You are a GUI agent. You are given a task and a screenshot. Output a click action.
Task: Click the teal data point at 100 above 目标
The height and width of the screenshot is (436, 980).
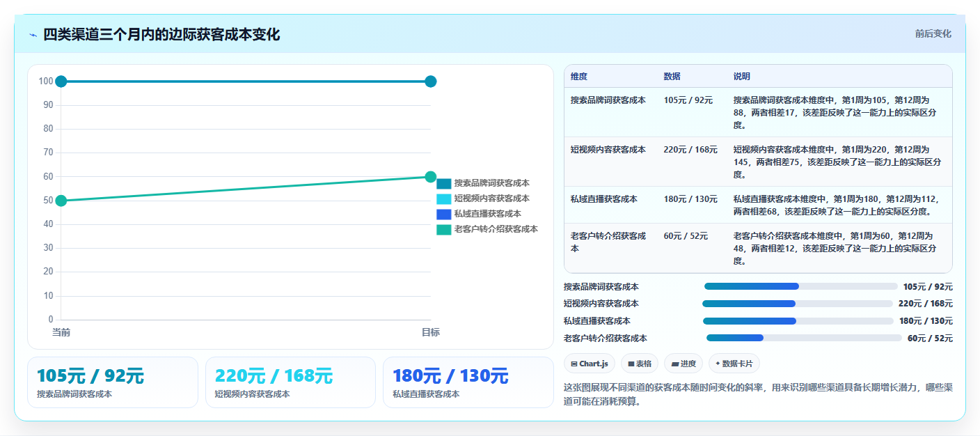coord(430,81)
